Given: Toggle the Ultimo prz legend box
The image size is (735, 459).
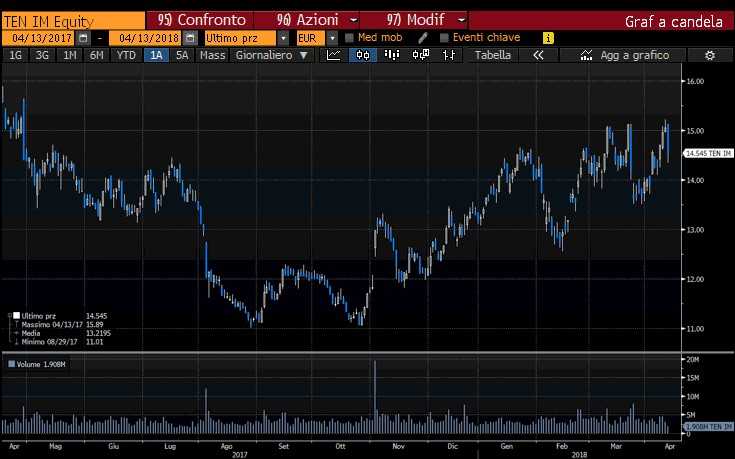Looking at the screenshot, I should (x=16, y=316).
